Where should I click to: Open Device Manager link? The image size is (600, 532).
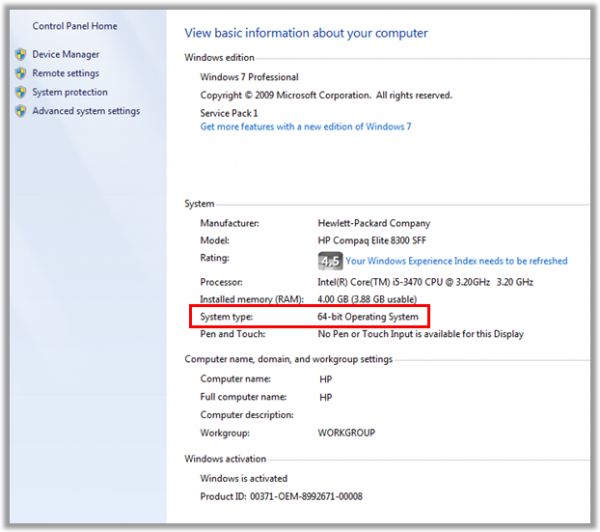(x=65, y=54)
